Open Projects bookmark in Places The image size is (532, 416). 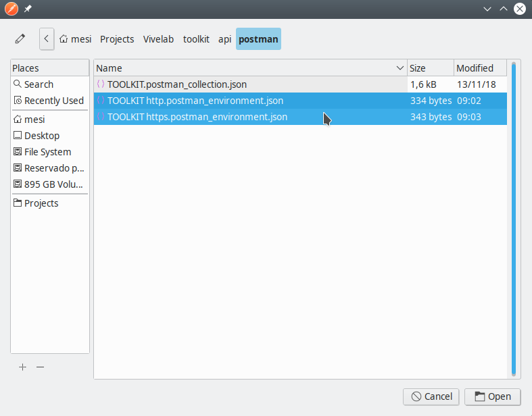(x=50, y=203)
